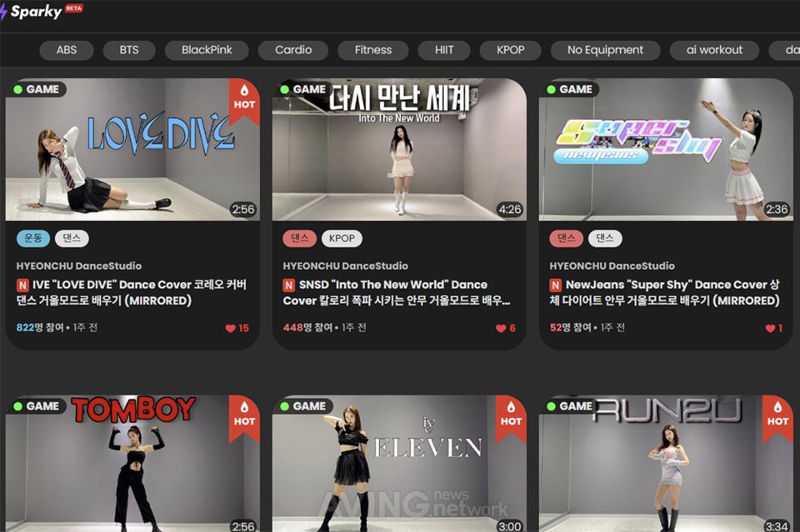Click N icon before IVE LOVE DIVE title
Screen dimensions: 800x532
[x=22, y=285]
